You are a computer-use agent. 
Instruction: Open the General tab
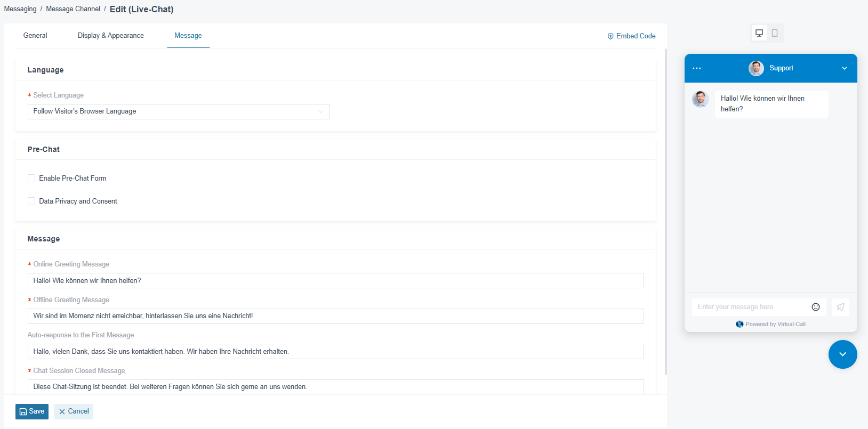point(35,36)
